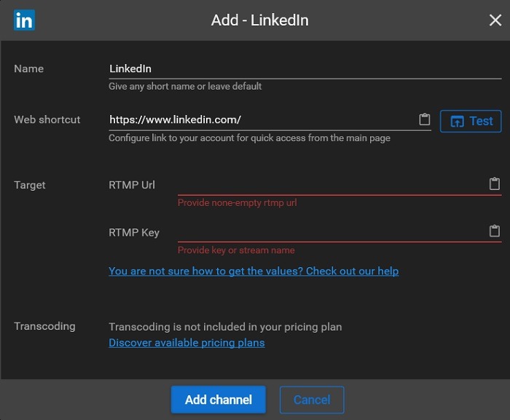Image resolution: width=510 pixels, height=420 pixels.
Task: Select the 'Give any short name or leave default' hint
Action: tap(185, 87)
